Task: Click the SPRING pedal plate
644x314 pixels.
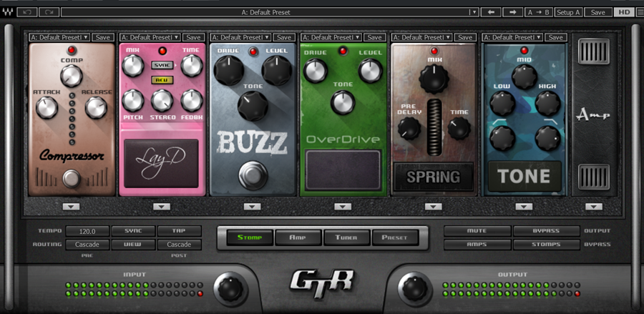Action: pyautogui.click(x=434, y=177)
